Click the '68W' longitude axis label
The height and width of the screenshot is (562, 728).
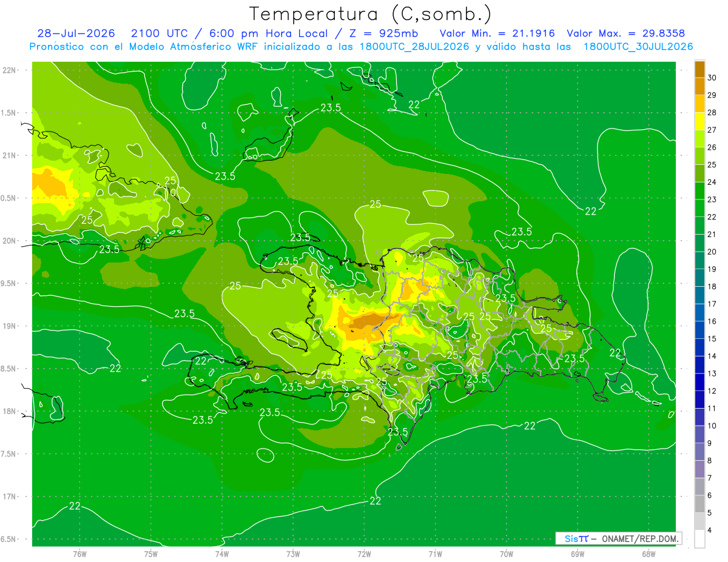[x=648, y=554]
